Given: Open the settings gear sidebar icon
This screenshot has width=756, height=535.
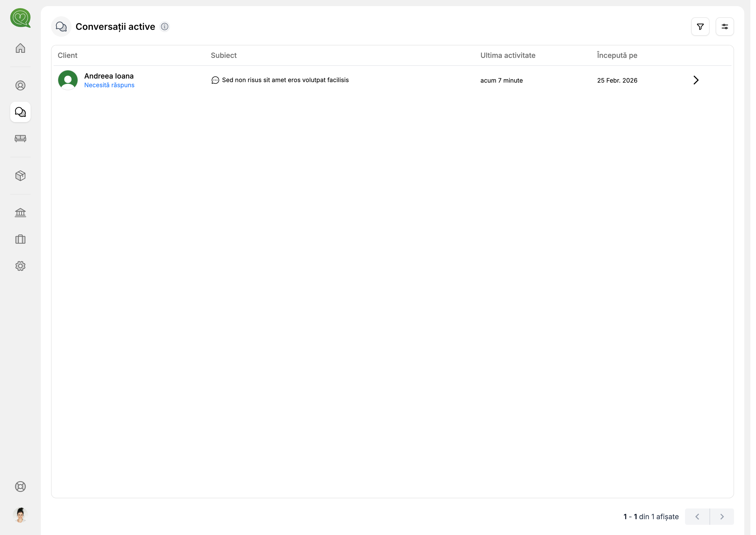Looking at the screenshot, I should click(x=20, y=266).
